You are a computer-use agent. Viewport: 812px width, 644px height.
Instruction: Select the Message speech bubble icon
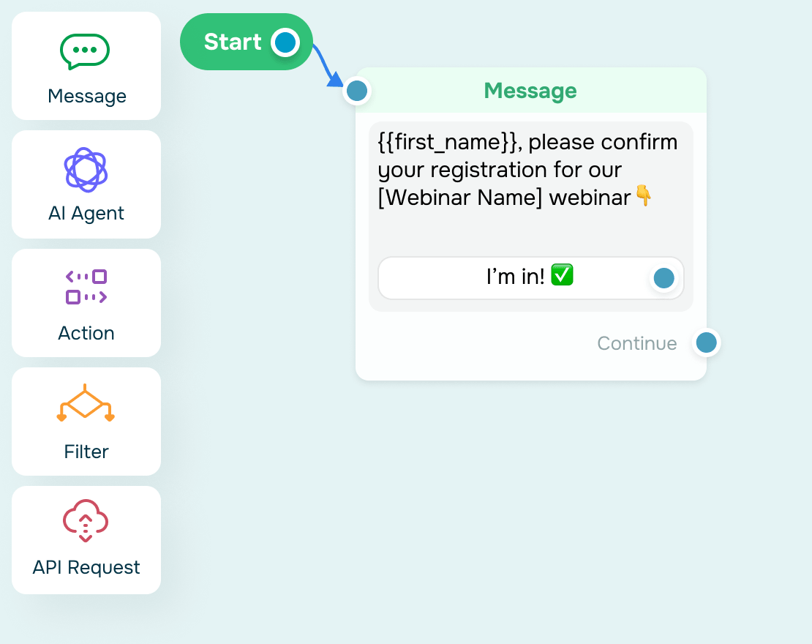(85, 51)
